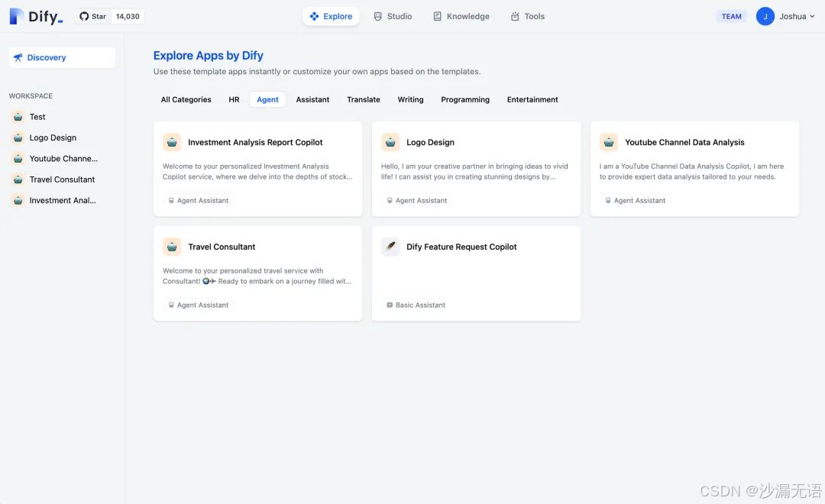Open the Youtube Channel Data Analysis card title
Screen dimensions: 825x504
(x=684, y=143)
